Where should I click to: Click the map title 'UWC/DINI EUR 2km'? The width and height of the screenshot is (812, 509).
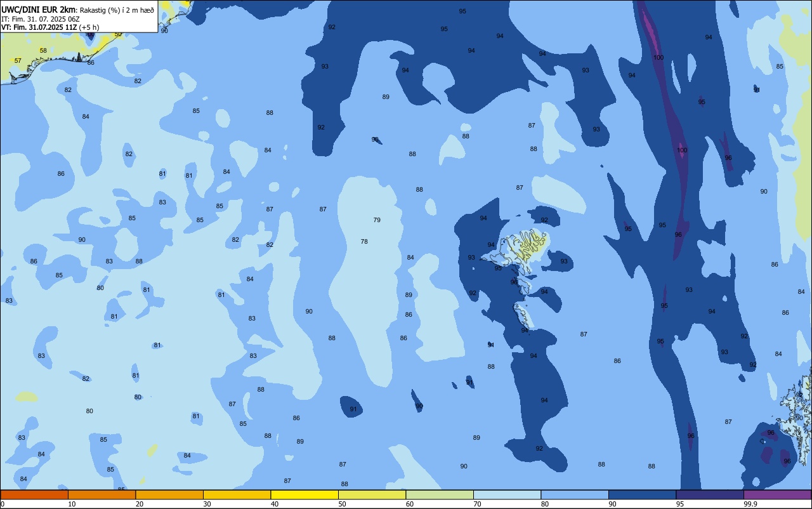point(38,9)
